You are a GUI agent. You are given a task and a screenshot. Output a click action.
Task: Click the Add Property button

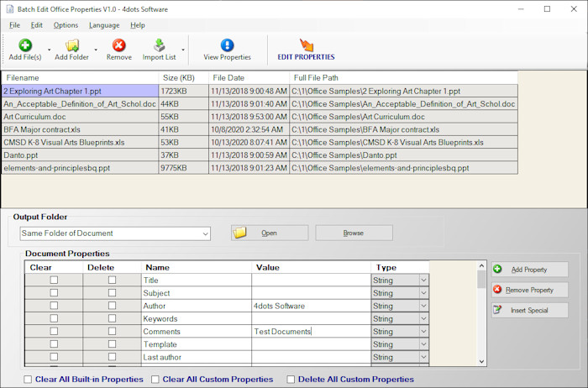pyautogui.click(x=530, y=270)
